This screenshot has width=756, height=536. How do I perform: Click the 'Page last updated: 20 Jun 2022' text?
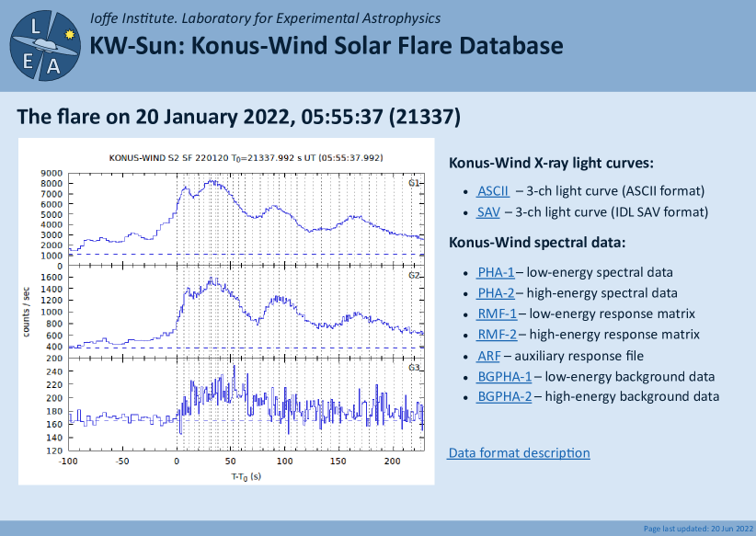pyautogui.click(x=698, y=529)
